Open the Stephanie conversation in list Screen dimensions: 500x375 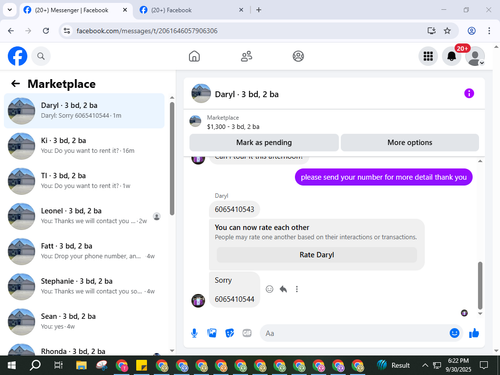coord(84,286)
